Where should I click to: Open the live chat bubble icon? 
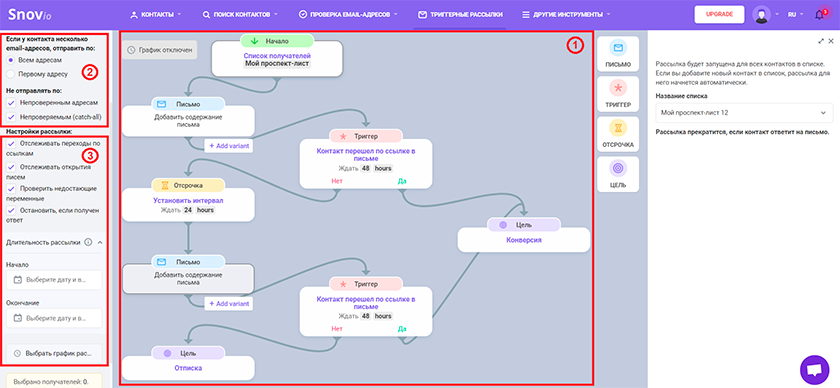[x=814, y=370]
